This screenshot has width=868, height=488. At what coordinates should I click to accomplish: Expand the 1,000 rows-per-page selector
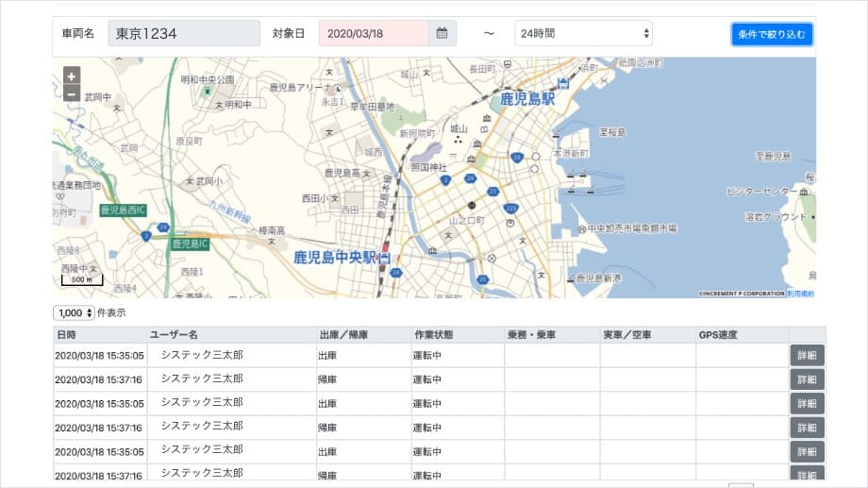[75, 312]
